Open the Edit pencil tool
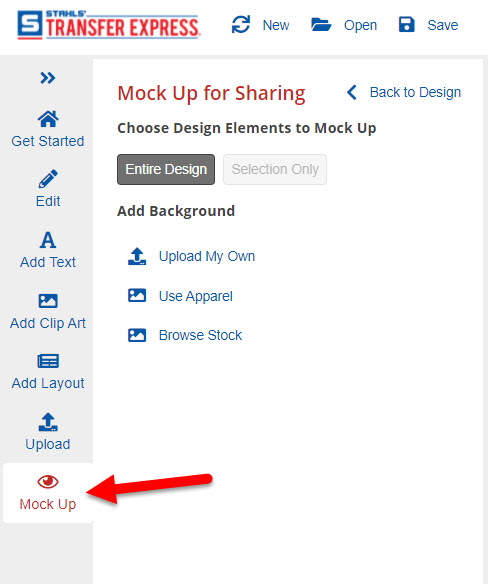The width and height of the screenshot is (488, 584). click(48, 179)
